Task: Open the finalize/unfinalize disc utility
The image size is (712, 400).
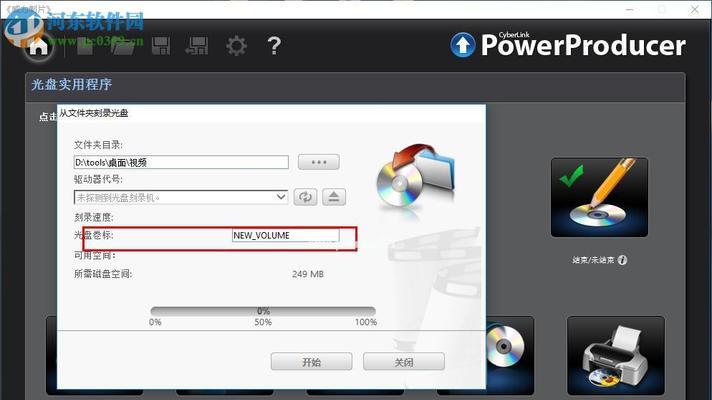Action: (x=599, y=197)
